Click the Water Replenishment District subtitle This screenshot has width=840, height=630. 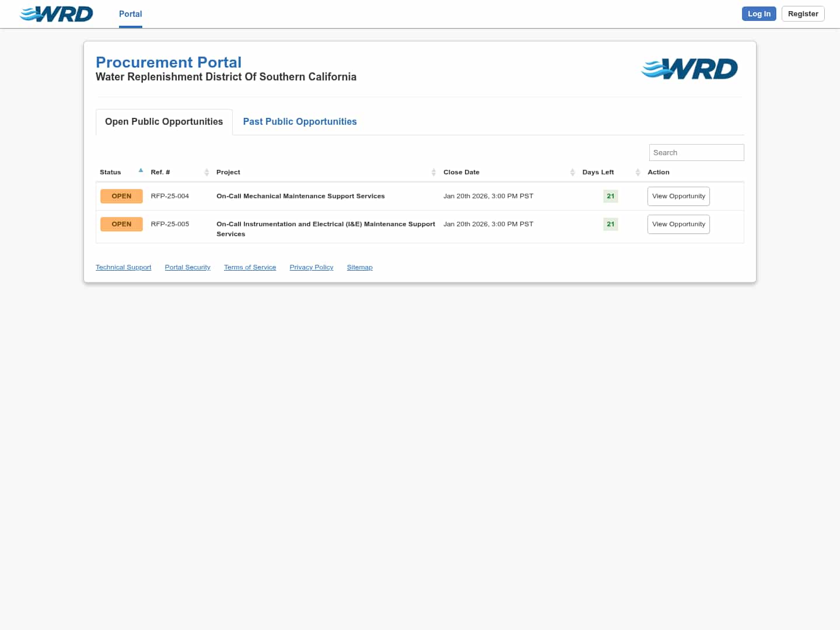tap(226, 77)
